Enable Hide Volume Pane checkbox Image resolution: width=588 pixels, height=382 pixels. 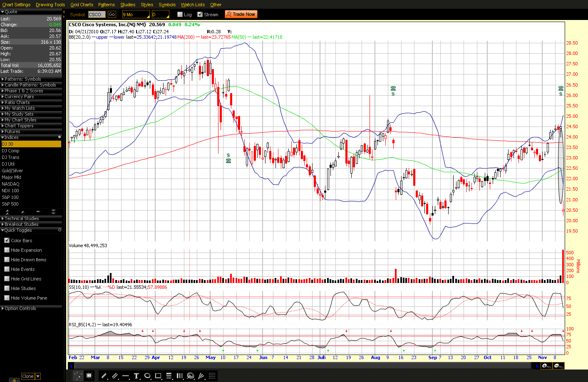coord(7,298)
